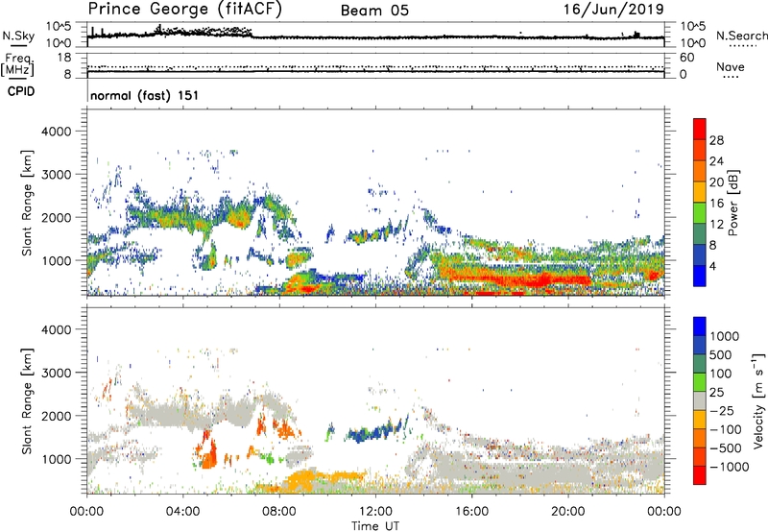Click the -100 tick on Velocity colorbar
The image size is (768, 532).
[725, 429]
